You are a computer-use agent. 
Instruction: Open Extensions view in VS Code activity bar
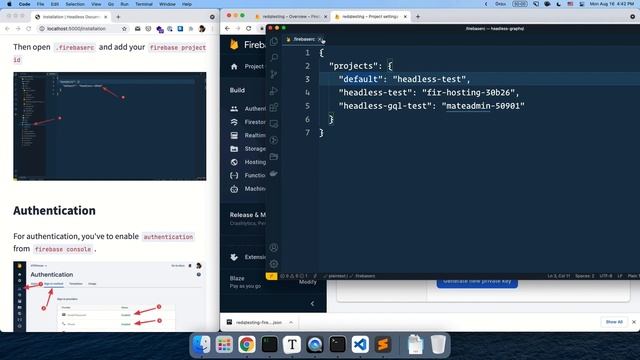(x=274, y=107)
